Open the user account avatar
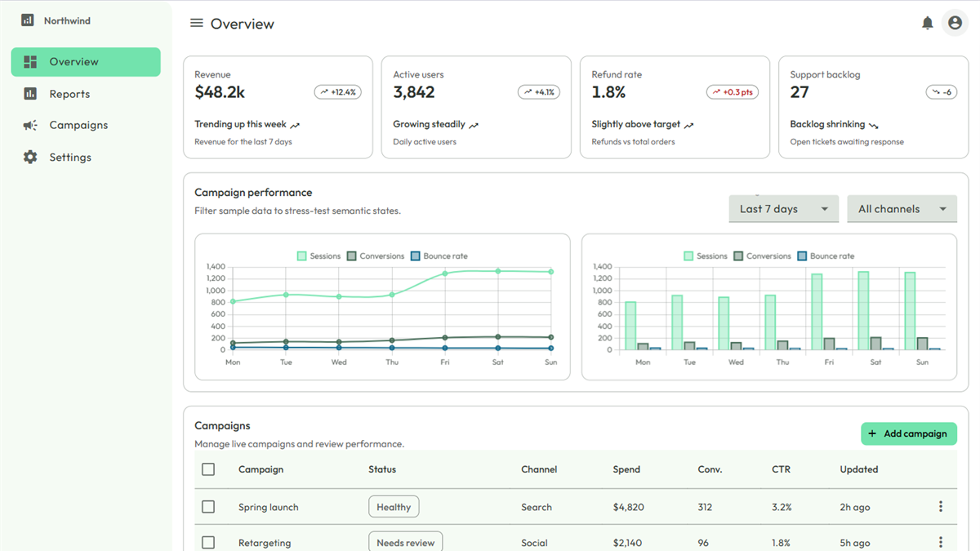The image size is (980, 551). [955, 23]
